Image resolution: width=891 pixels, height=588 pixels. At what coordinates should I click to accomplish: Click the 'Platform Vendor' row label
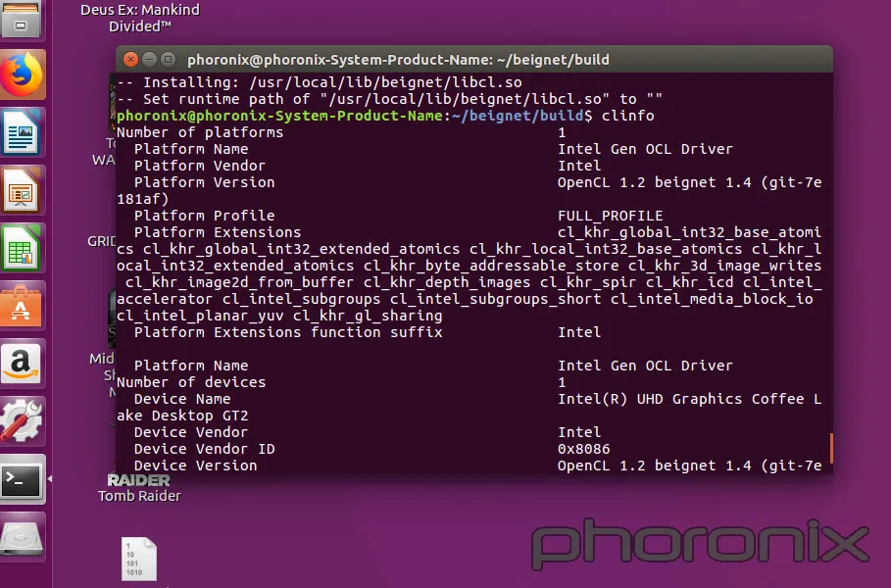(199, 166)
